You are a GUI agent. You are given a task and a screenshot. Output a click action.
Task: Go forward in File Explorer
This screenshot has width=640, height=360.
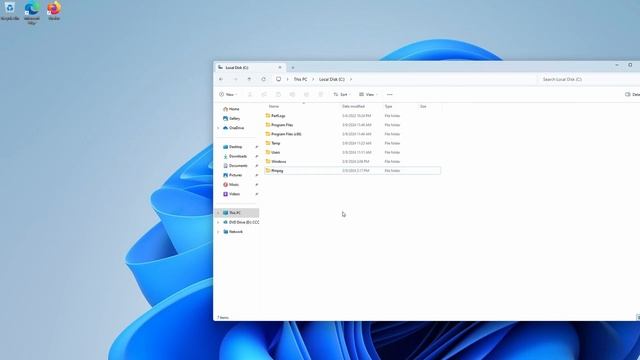(x=236, y=79)
